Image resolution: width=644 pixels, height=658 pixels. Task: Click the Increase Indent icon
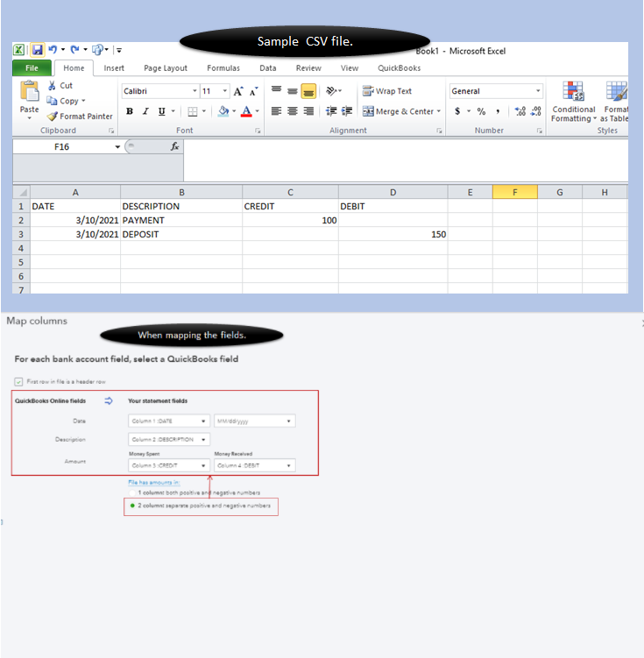point(347,110)
